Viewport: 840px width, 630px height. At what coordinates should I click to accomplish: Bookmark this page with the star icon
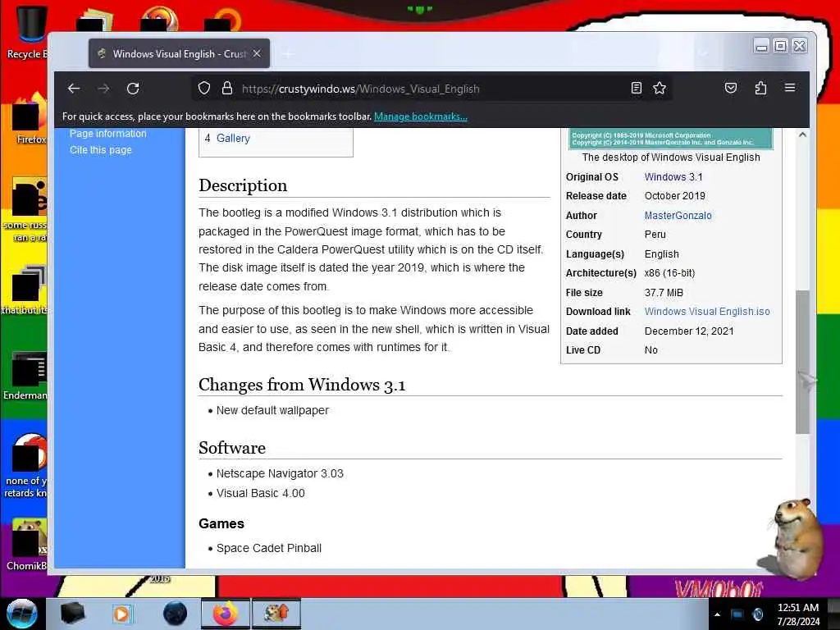point(660,89)
